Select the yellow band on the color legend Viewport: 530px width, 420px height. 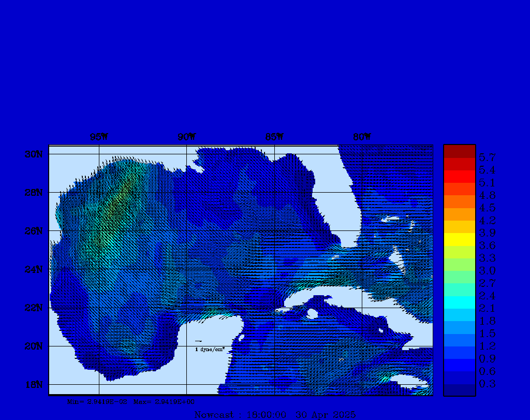tap(459, 239)
